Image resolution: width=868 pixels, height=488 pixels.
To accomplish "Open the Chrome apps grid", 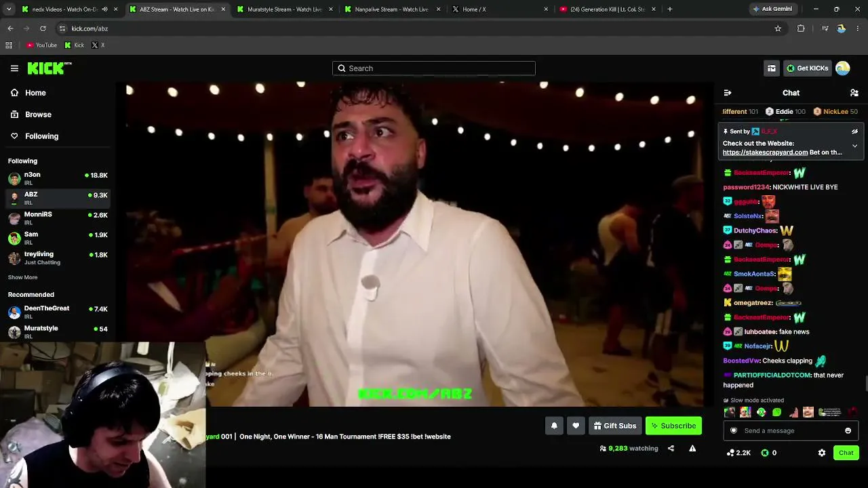I will click(9, 45).
